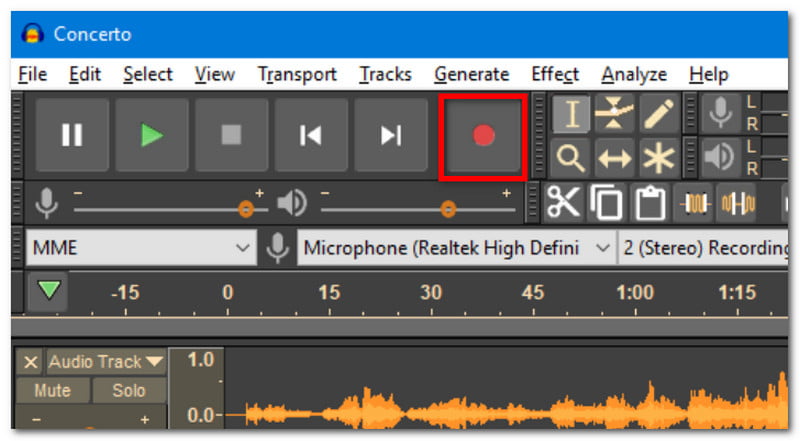Click the Copy icon
The width and height of the screenshot is (800, 441).
point(606,203)
